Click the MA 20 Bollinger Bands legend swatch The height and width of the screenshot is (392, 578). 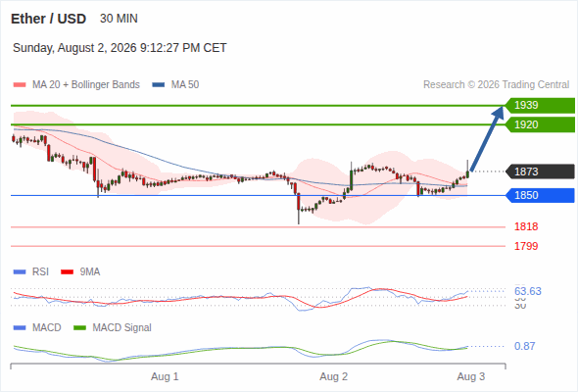click(x=20, y=85)
